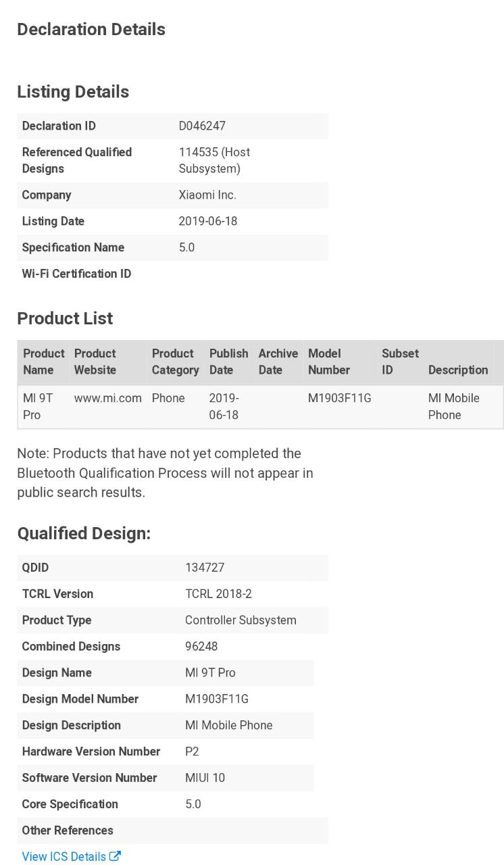Click the Description column header
The width and height of the screenshot is (504, 865).
coord(457,370)
